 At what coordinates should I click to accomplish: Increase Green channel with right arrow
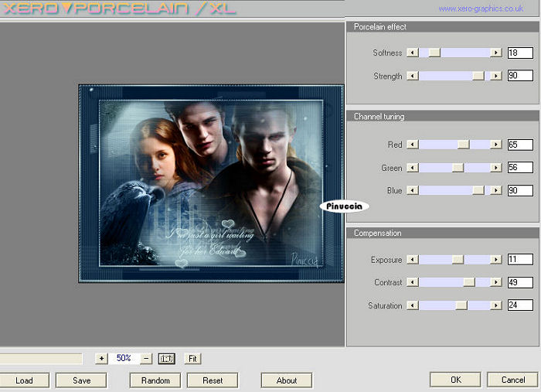click(x=496, y=167)
